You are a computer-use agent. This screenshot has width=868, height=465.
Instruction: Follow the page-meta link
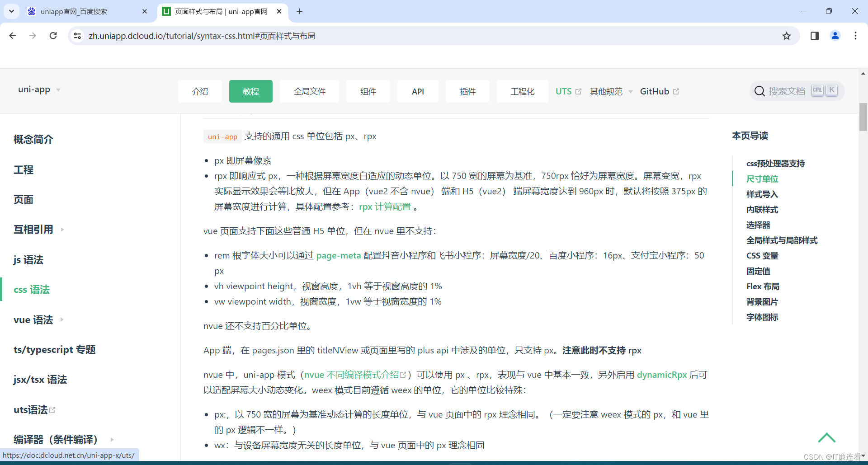(339, 255)
